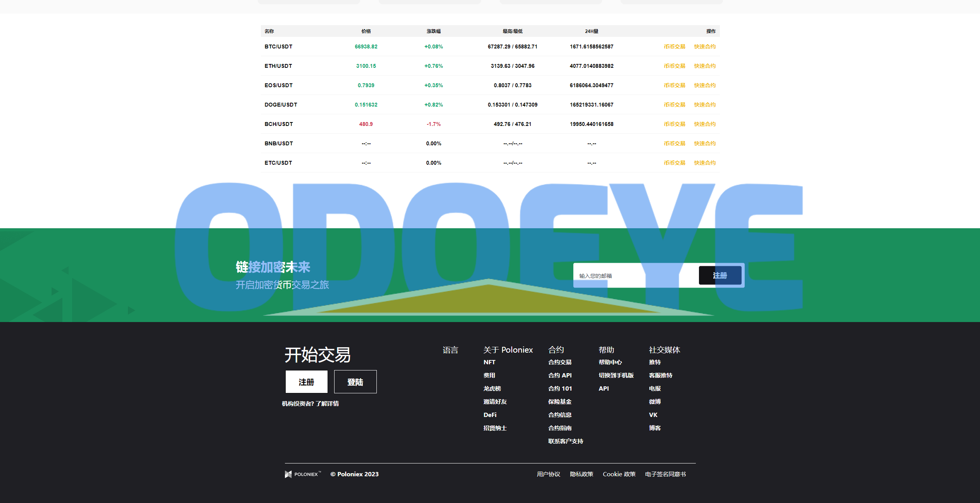Open the 龙虎榜 footer link
980x503 pixels.
(492, 389)
